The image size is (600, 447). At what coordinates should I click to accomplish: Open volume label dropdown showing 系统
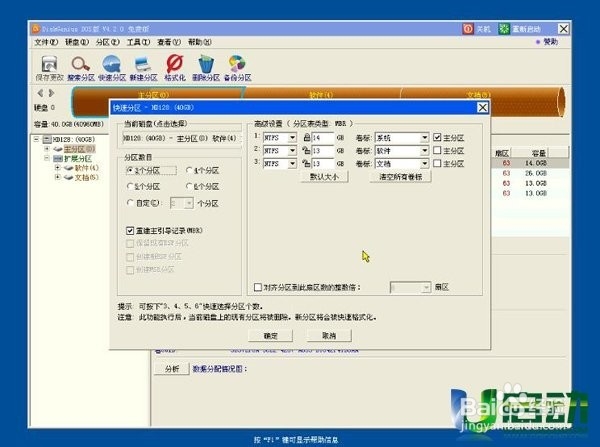coord(424,138)
